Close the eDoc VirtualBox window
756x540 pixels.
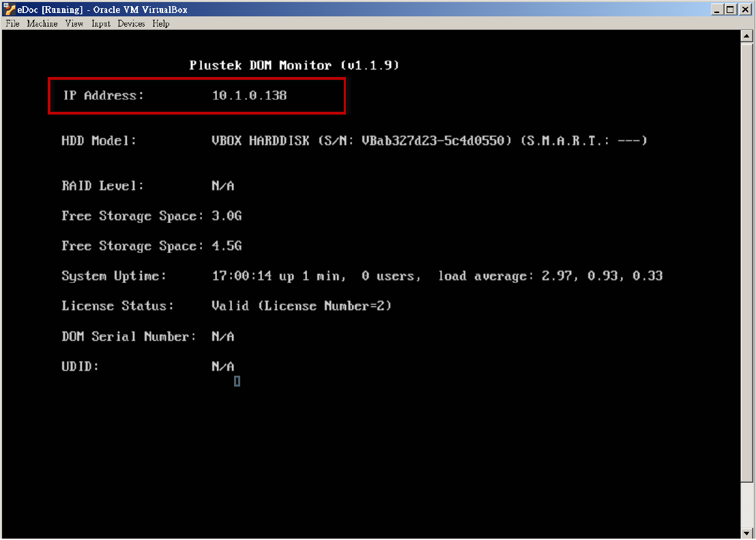click(745, 10)
